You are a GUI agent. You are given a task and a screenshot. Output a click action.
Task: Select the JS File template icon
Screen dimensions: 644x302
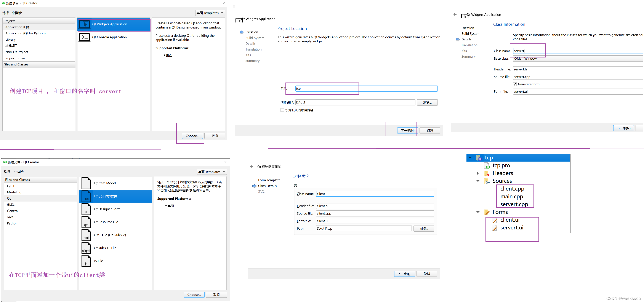click(86, 261)
